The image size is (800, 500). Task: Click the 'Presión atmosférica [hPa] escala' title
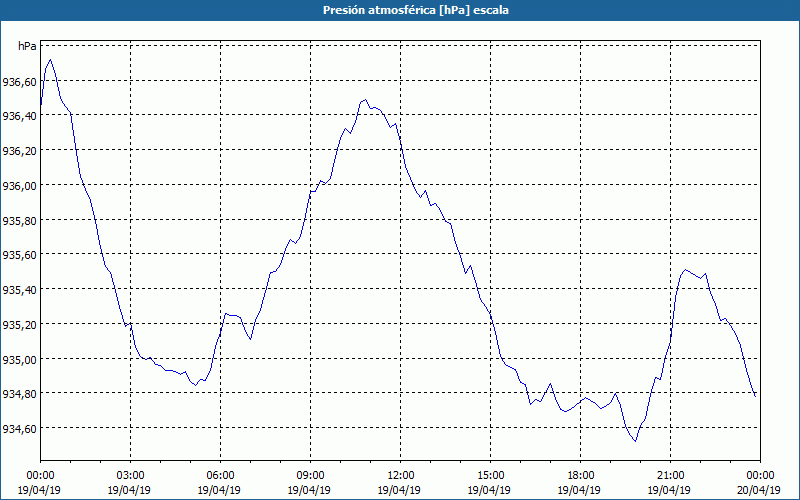(x=416, y=10)
